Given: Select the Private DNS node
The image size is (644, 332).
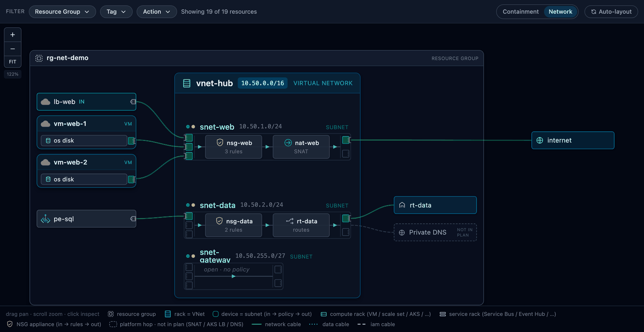Looking at the screenshot, I should tap(435, 232).
